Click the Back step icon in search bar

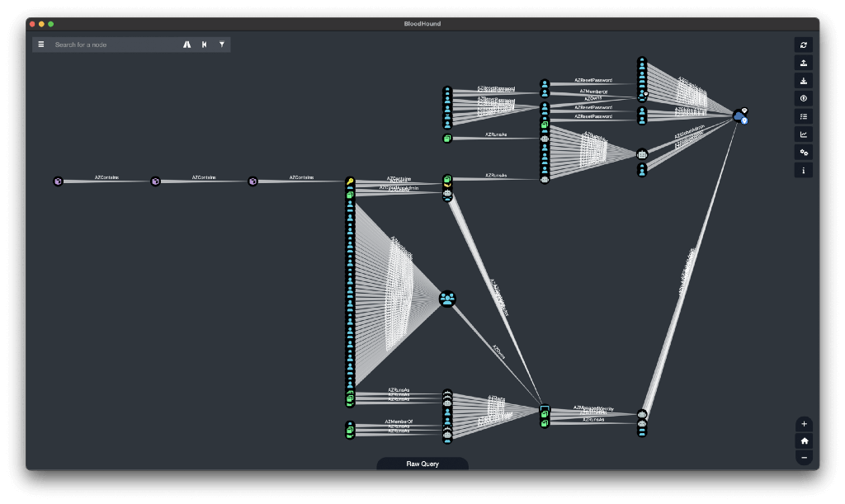[205, 45]
